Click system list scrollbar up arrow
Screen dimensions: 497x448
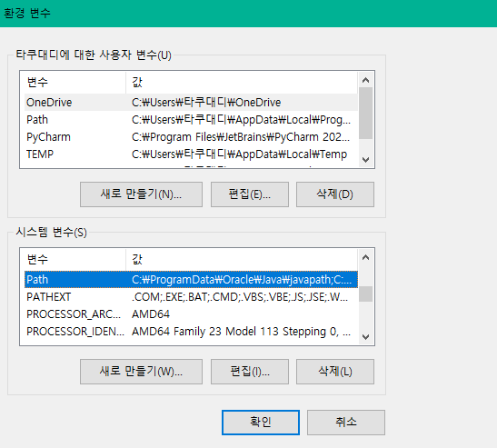click(365, 257)
